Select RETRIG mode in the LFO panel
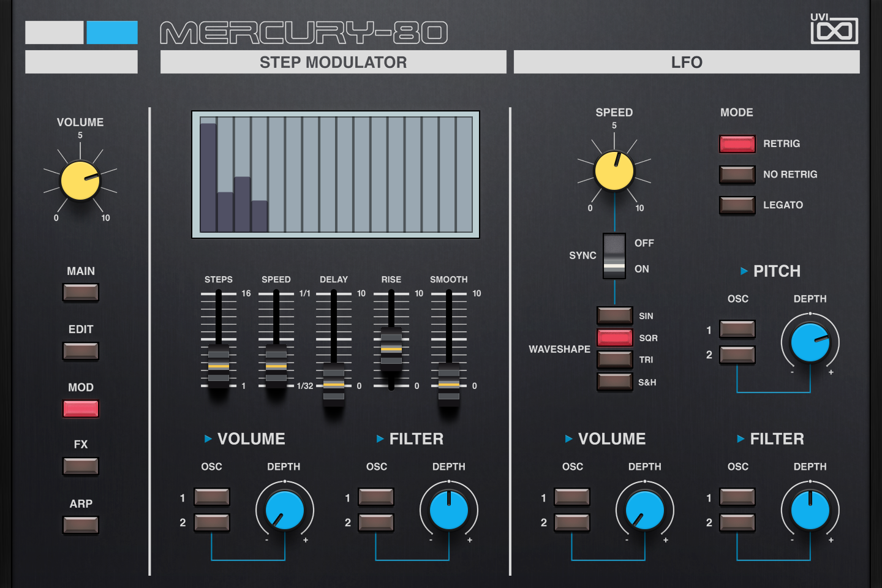This screenshot has width=882, height=588. coord(737,143)
